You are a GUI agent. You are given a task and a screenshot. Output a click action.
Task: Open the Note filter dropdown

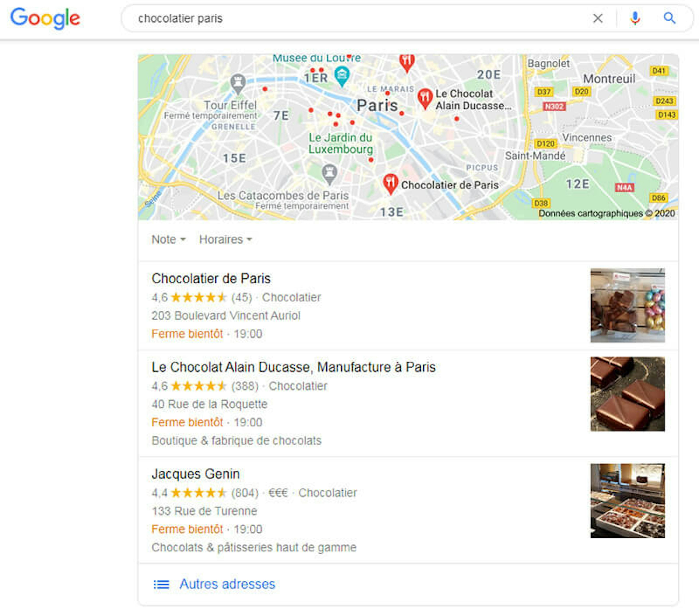(169, 239)
